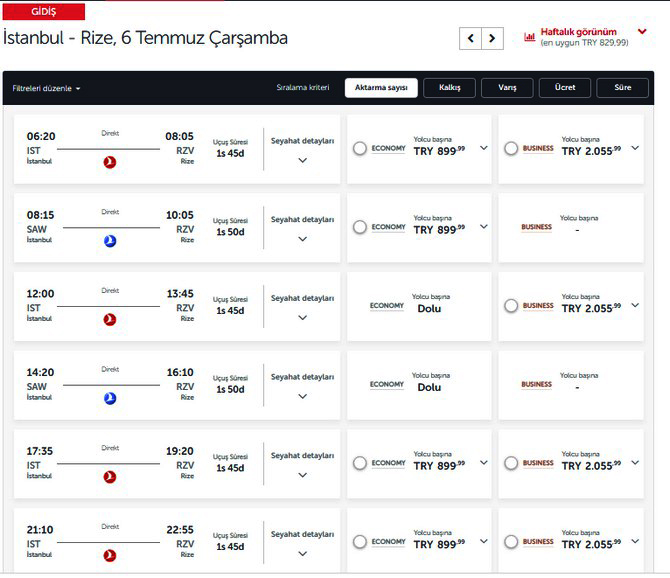Select Business fare for 12:00 flight

(x=511, y=306)
